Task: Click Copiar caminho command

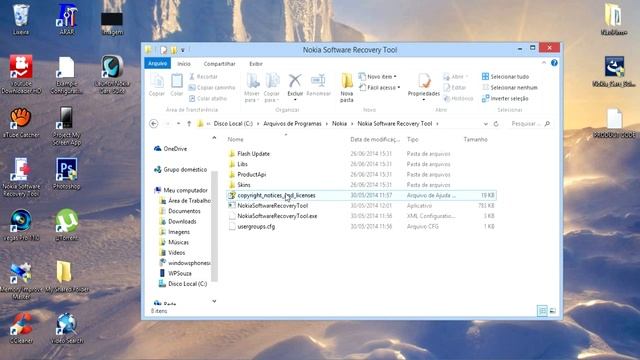Action: 212,87
